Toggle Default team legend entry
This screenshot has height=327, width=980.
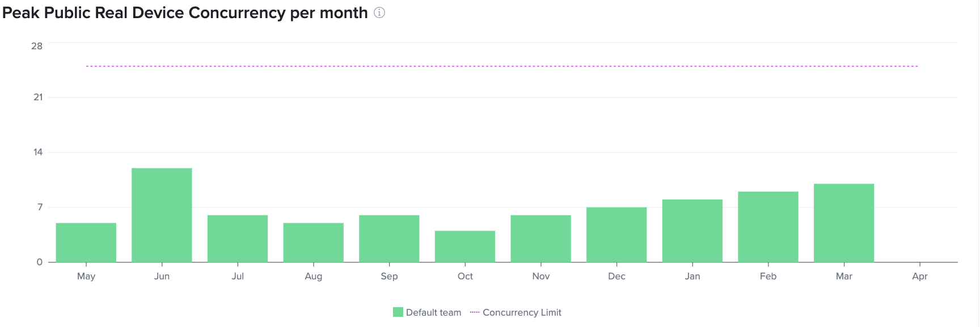click(x=433, y=312)
